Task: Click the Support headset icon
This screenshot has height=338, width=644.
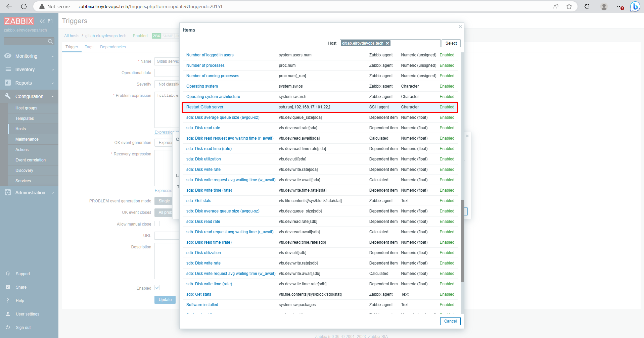Action: 8,274
